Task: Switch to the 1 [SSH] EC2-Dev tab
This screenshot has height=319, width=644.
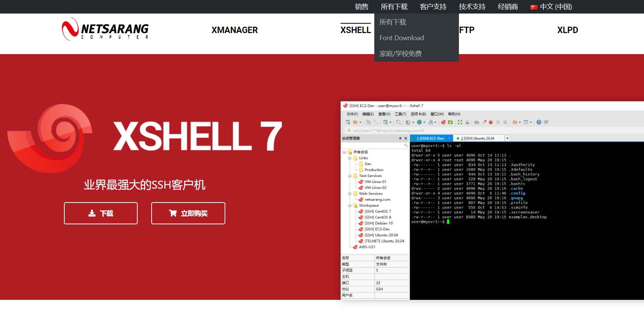Action: coord(431,138)
